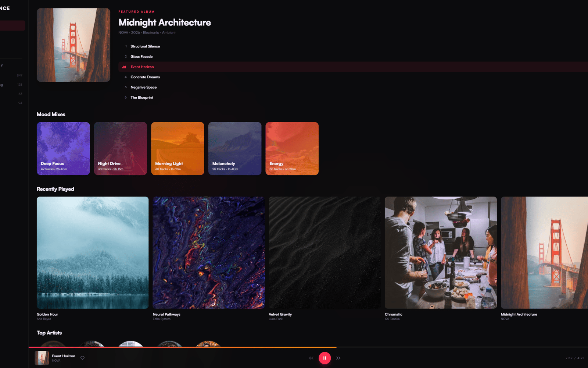Open Midnight Architecture in Recently Played

544,252
